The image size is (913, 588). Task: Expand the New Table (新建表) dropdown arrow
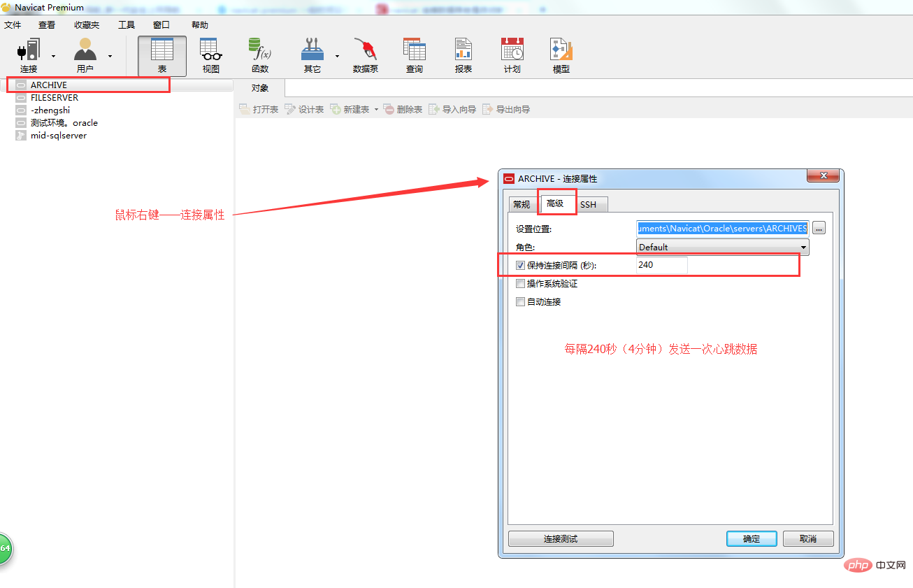point(375,110)
